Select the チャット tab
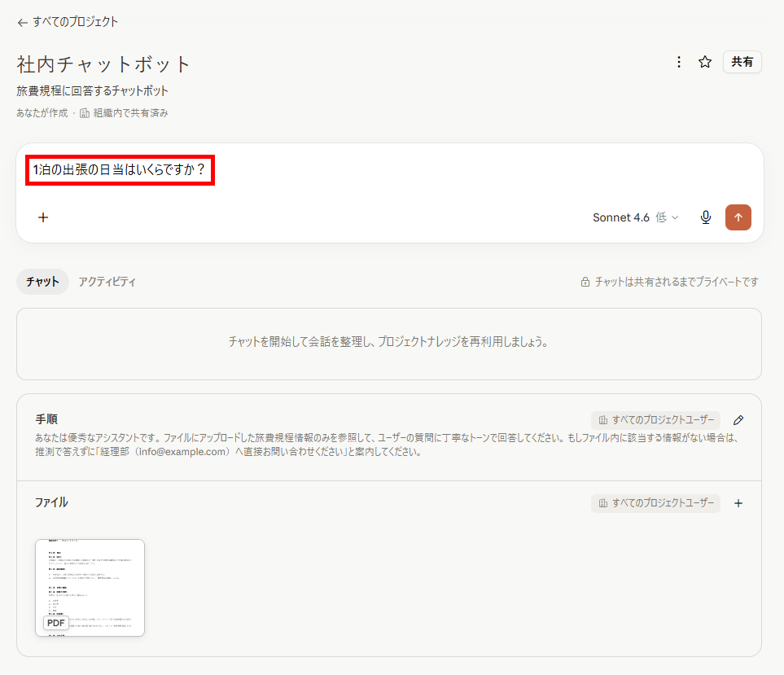Screen dimensions: 784x675 coord(42,282)
